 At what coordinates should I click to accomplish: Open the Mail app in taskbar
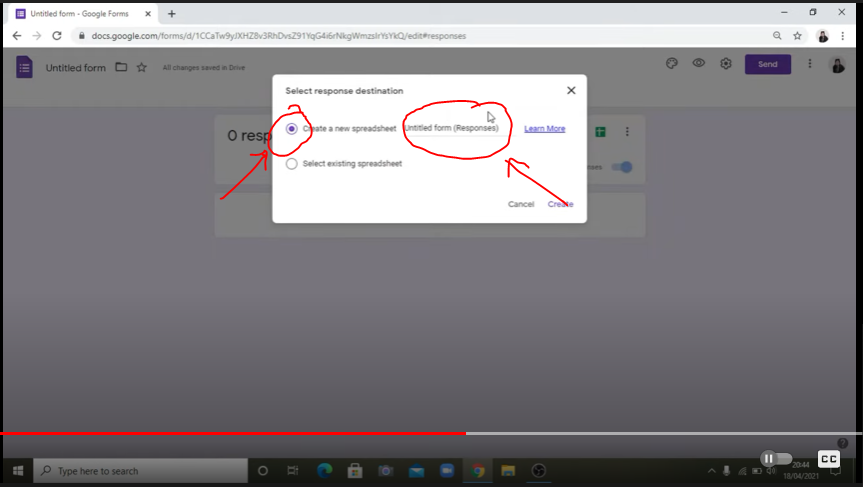click(x=417, y=471)
